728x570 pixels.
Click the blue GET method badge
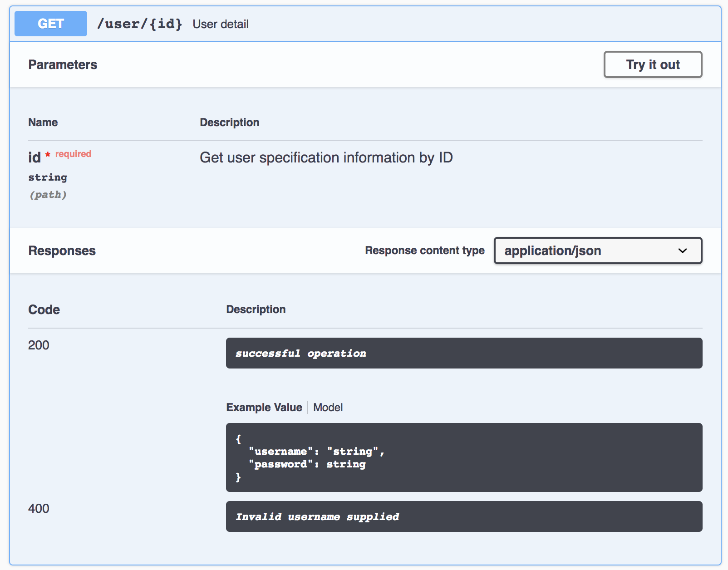pos(51,24)
